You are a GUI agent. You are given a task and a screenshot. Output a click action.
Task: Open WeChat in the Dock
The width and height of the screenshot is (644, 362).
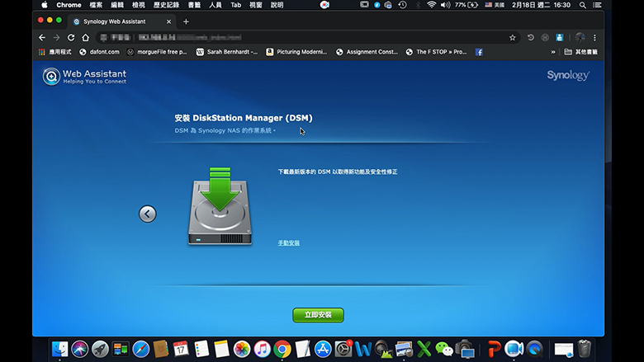click(x=444, y=350)
